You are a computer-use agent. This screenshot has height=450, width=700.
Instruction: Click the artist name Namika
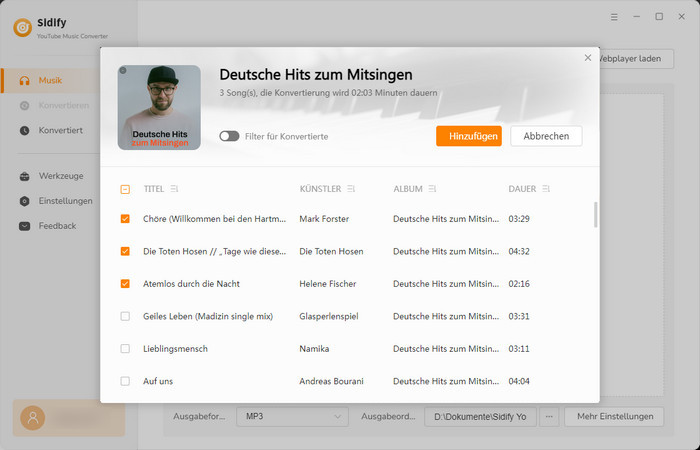tap(314, 349)
